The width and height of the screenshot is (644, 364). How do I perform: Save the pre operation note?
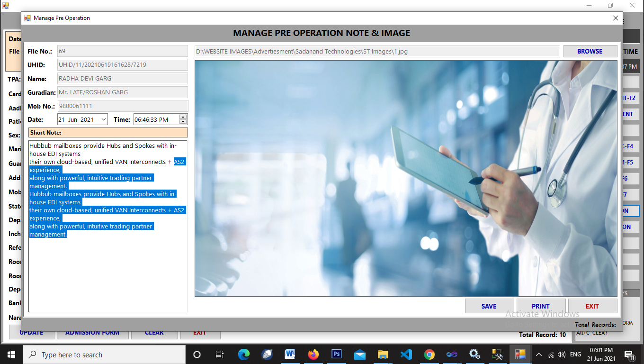point(489,306)
